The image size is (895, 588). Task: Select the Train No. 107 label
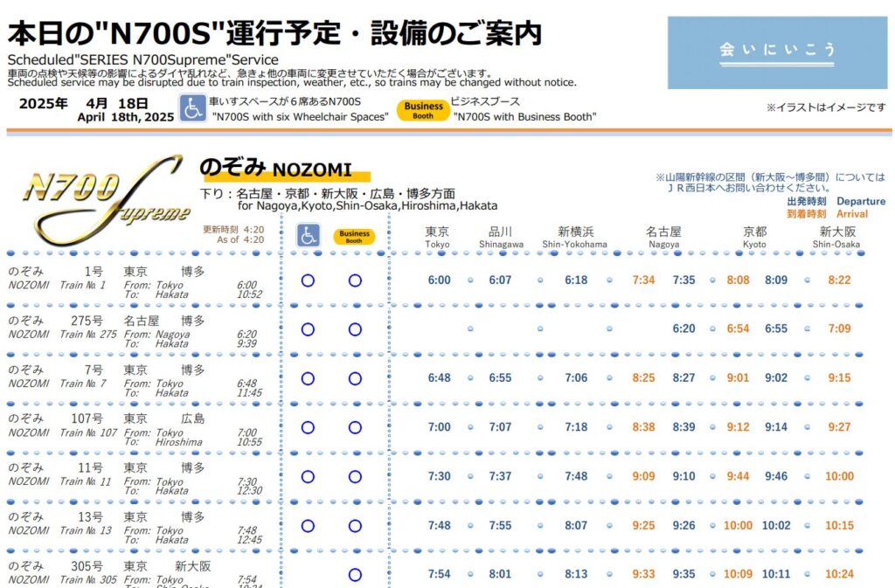pos(88,432)
